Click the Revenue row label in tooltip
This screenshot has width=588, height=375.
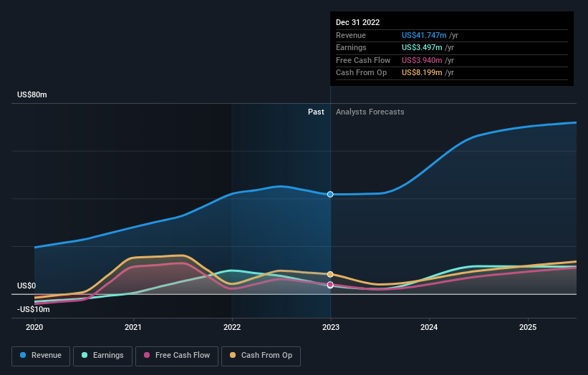351,35
